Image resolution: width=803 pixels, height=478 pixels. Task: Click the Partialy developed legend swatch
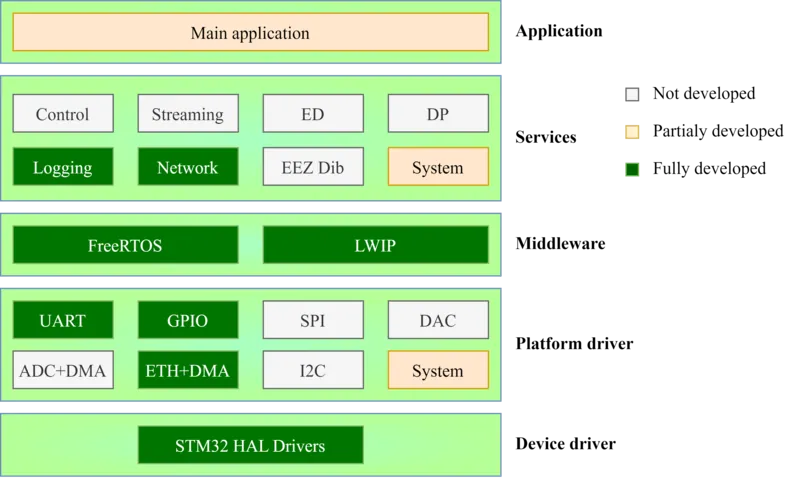point(632,132)
